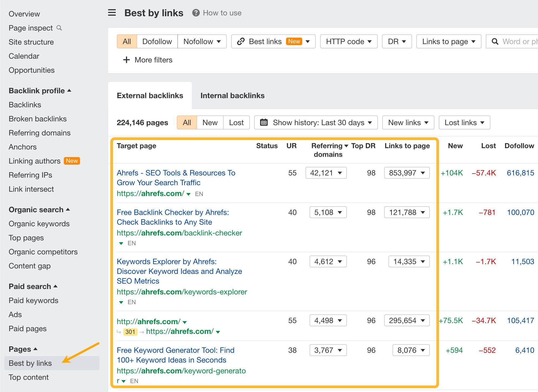Switch the pages filter to Lost
The height and width of the screenshot is (392, 538).
[236, 122]
